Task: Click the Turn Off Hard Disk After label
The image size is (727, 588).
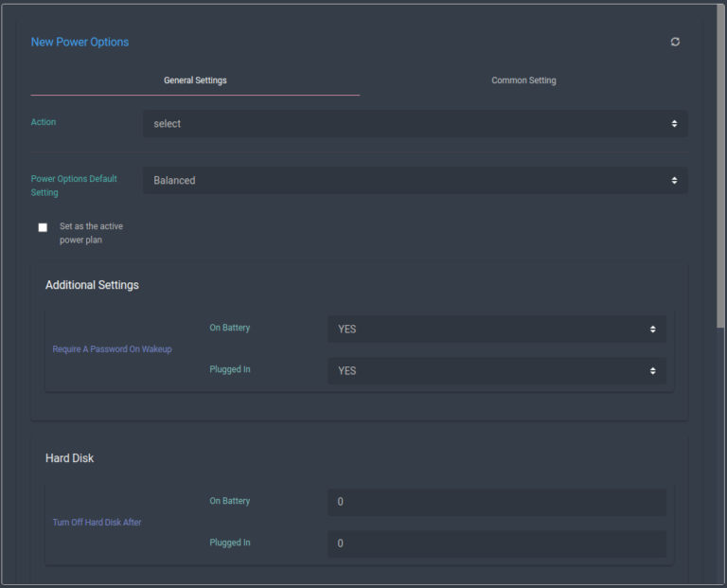Action: [97, 522]
